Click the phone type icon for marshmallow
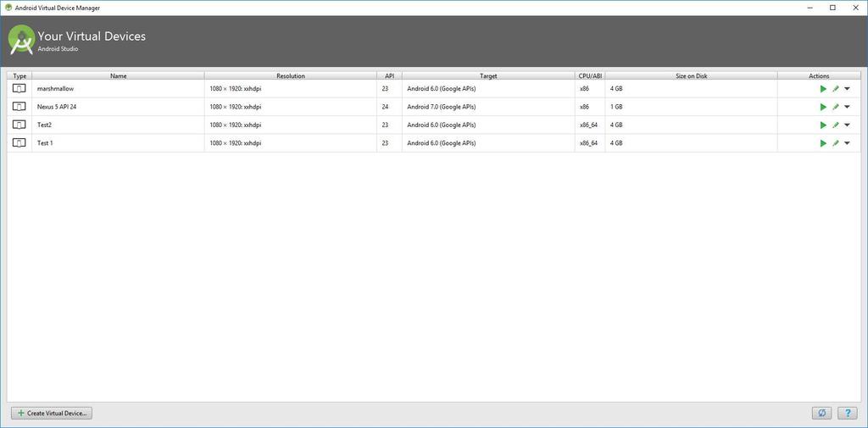The width and height of the screenshot is (868, 428). tap(19, 89)
